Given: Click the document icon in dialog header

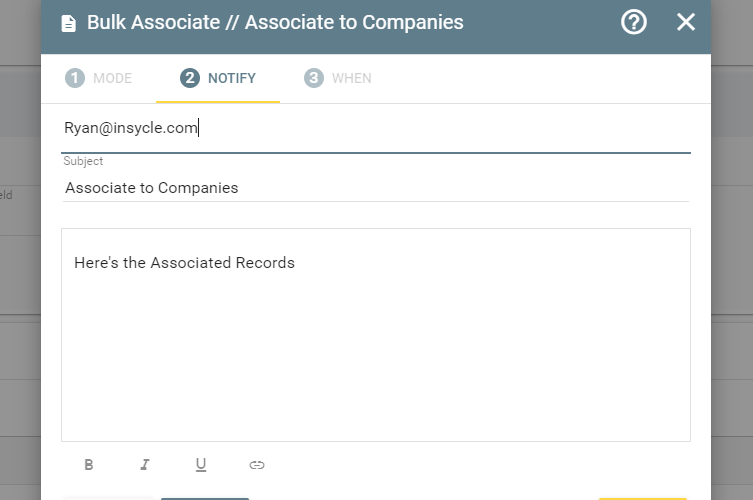Looking at the screenshot, I should [69, 23].
